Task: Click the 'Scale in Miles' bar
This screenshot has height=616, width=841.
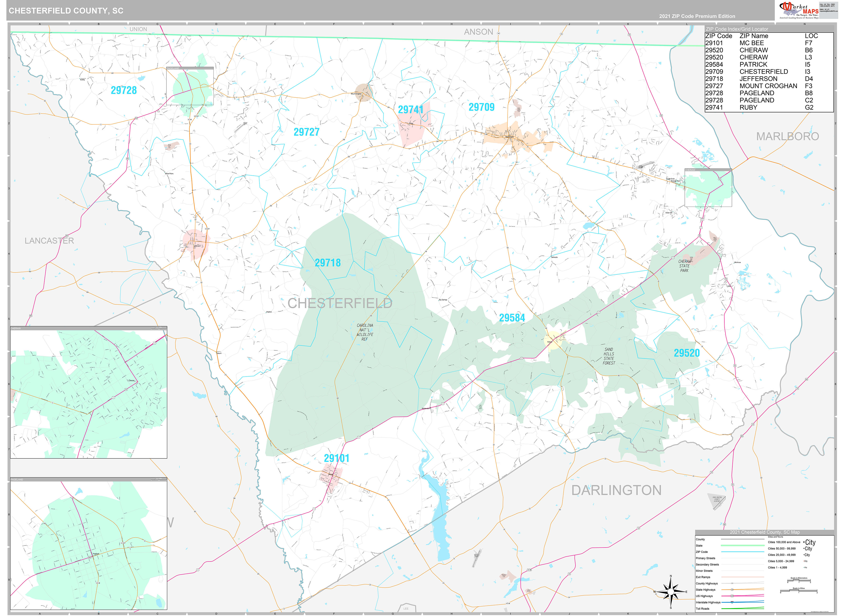Action: (x=799, y=591)
